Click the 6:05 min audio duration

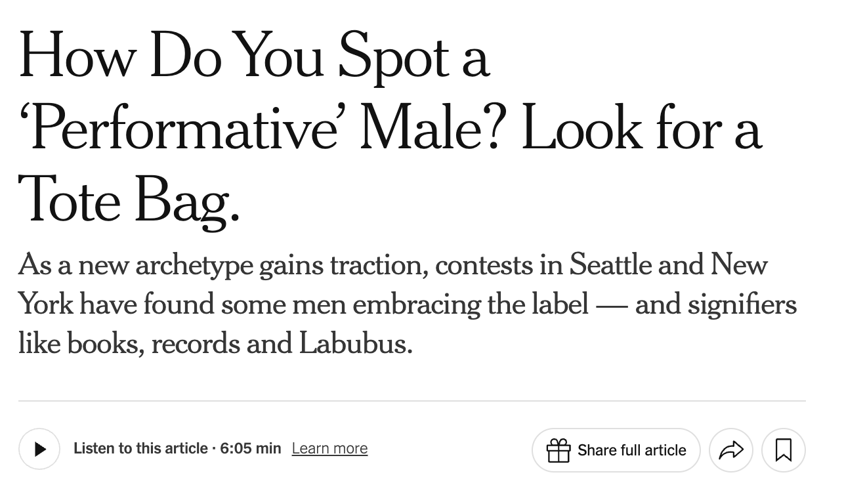pos(250,448)
